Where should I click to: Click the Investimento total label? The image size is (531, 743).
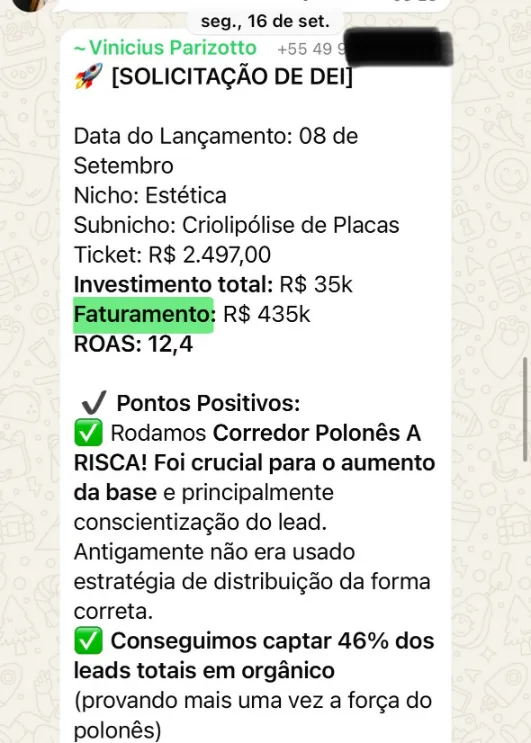[x=173, y=284]
